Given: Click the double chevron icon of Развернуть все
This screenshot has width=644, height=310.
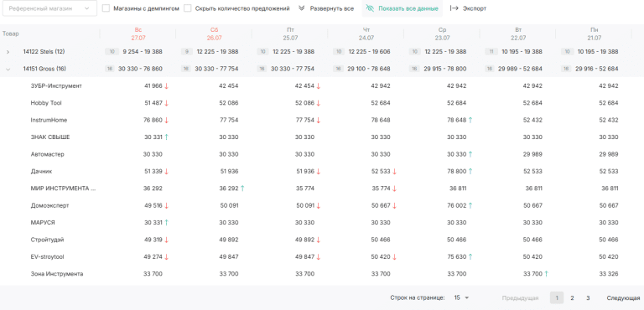Looking at the screenshot, I should click(302, 8).
